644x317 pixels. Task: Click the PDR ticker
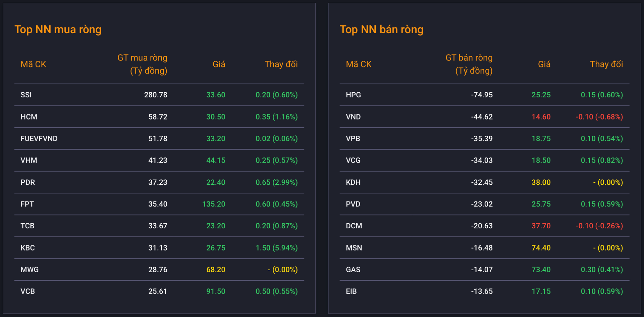[x=28, y=182]
